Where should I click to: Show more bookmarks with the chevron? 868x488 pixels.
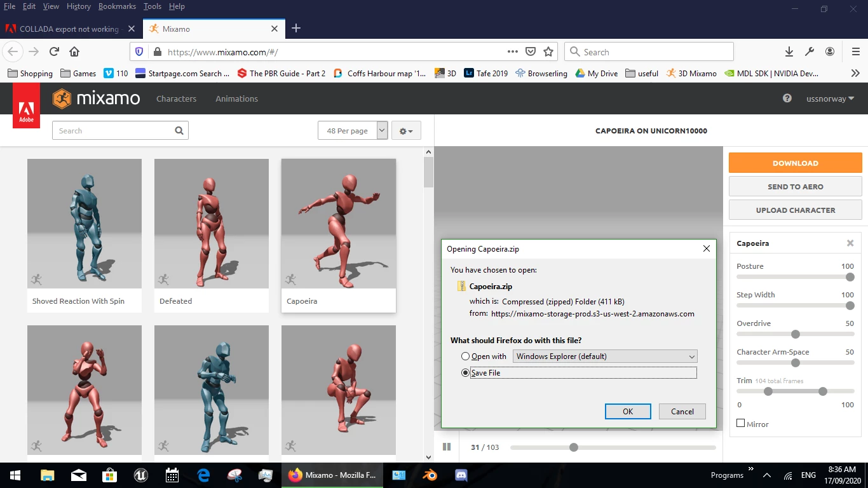click(x=855, y=73)
